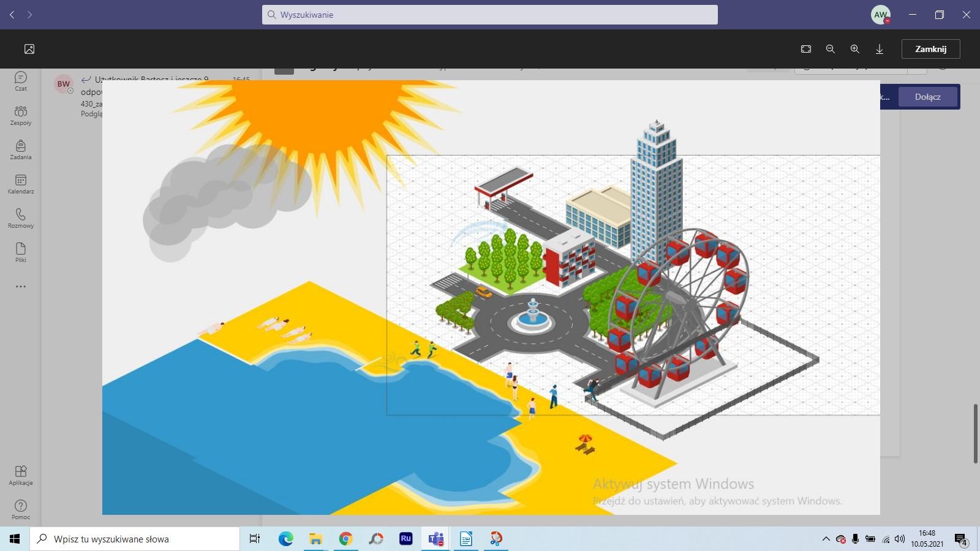The image size is (980, 551).
Task: Open the Kalendarz section
Action: (21, 184)
